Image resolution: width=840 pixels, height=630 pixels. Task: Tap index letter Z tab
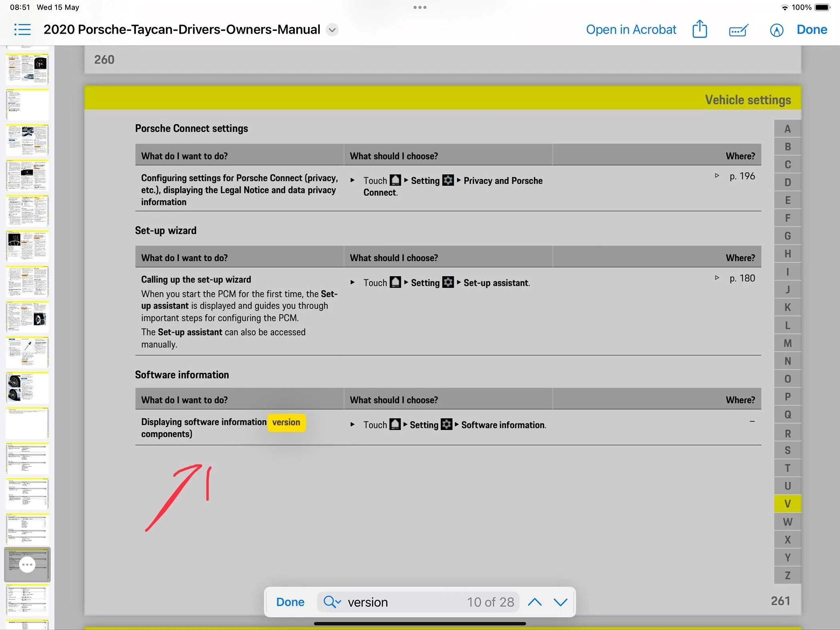pyautogui.click(x=787, y=576)
